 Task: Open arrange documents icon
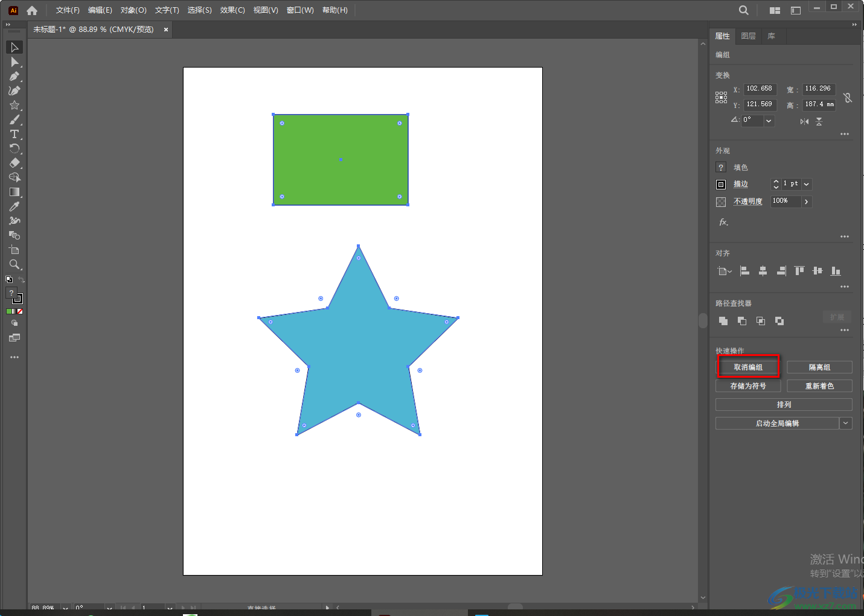point(775,10)
